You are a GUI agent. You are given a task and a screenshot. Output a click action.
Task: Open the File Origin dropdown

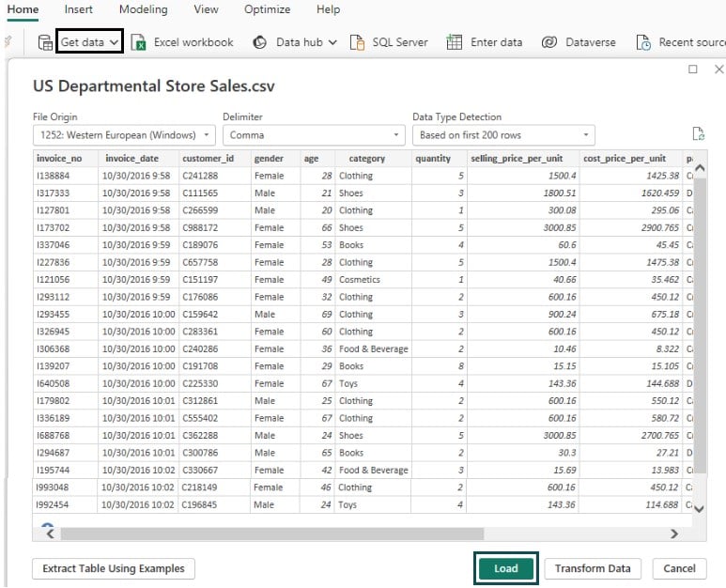(x=124, y=135)
